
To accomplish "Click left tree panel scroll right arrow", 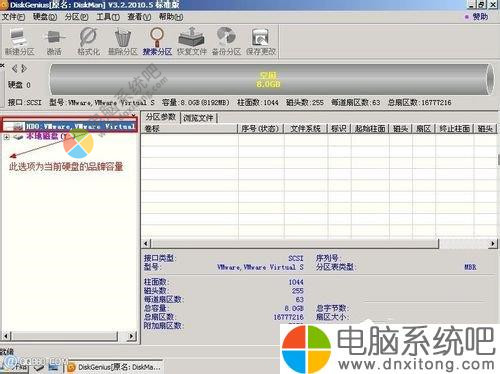I will (x=132, y=336).
